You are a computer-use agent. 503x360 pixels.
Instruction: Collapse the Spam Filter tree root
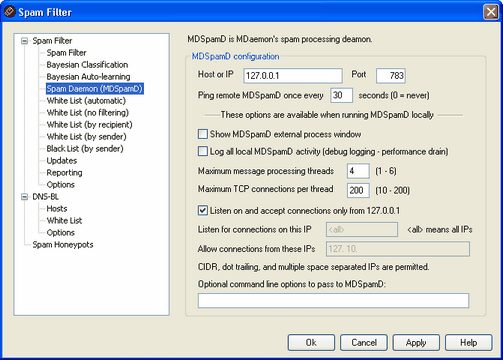pyautogui.click(x=24, y=41)
